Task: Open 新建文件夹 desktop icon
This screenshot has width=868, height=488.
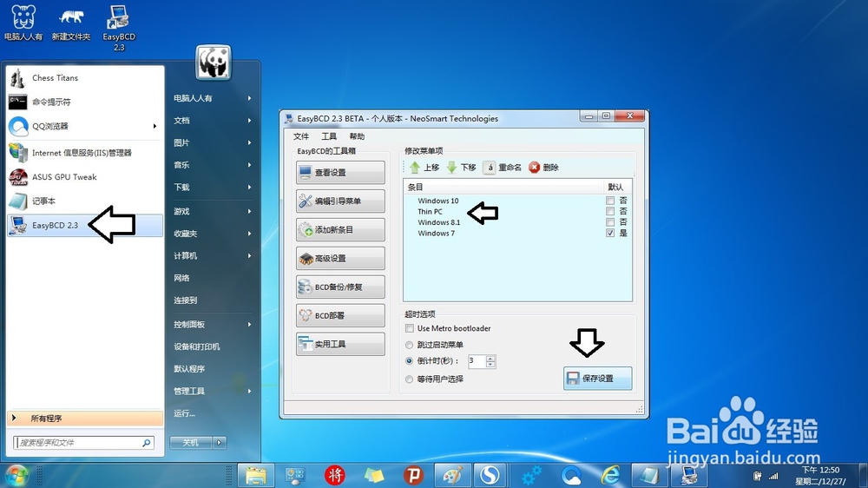Action: pyautogui.click(x=71, y=23)
